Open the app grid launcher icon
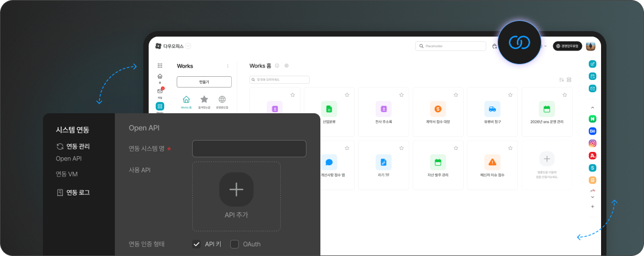 click(x=160, y=65)
